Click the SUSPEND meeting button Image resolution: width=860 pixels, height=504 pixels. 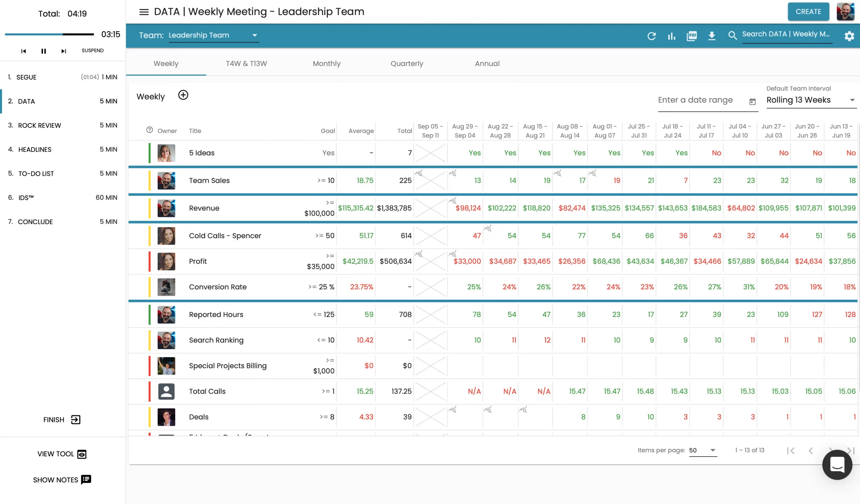(x=92, y=50)
